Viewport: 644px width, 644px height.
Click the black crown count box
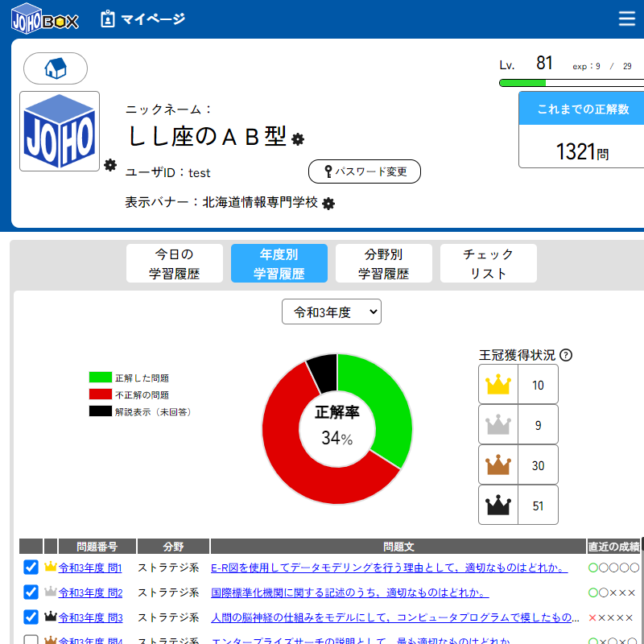coord(518,506)
